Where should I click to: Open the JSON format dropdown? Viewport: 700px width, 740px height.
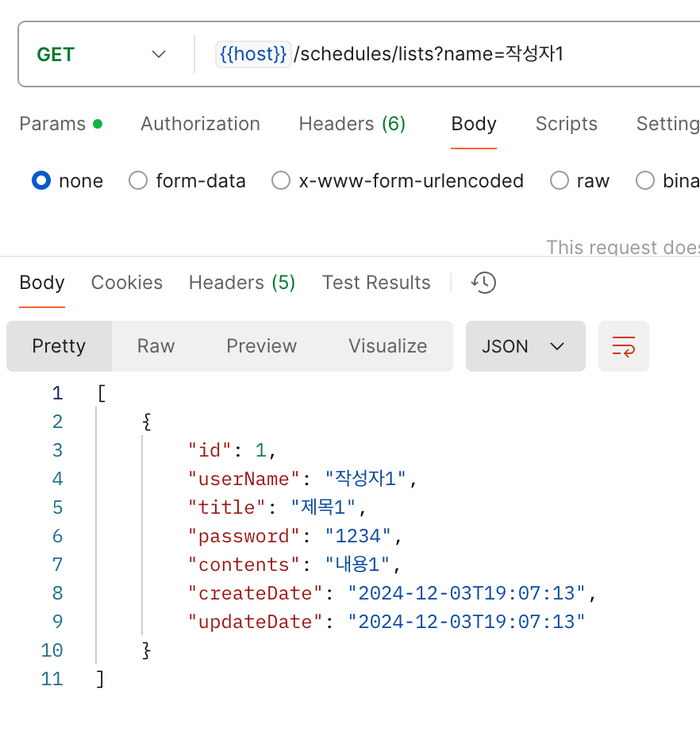coord(525,346)
